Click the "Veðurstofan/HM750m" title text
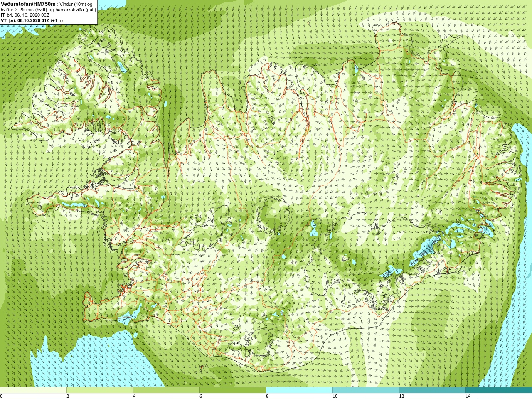Viewport: 532px width, 399px height. click(x=28, y=4)
